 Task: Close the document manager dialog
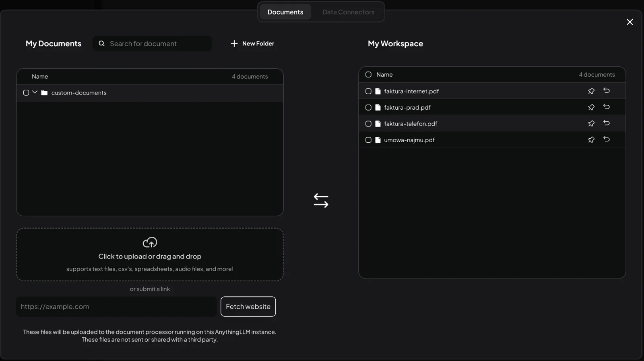pyautogui.click(x=630, y=22)
